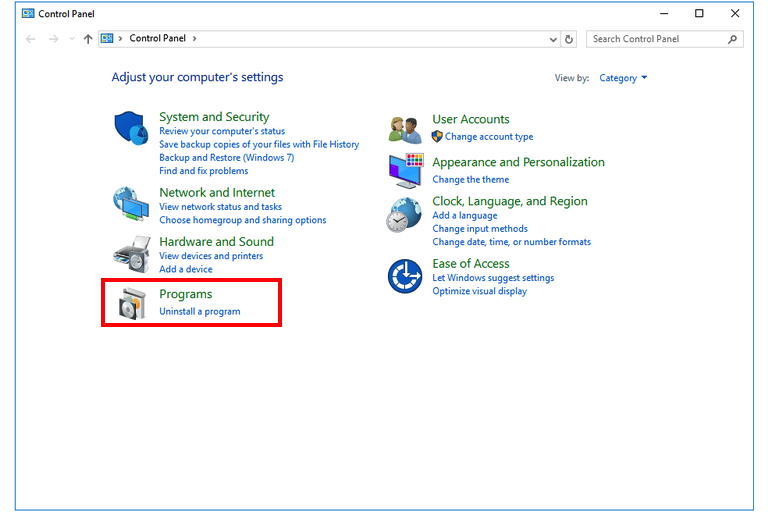
Task: Open Find and fix problems
Action: pos(204,171)
